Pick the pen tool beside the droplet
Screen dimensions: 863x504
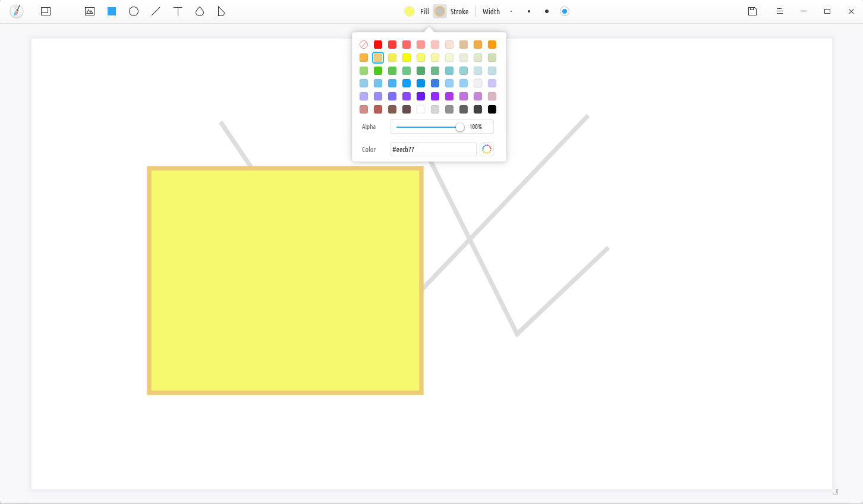(x=222, y=11)
